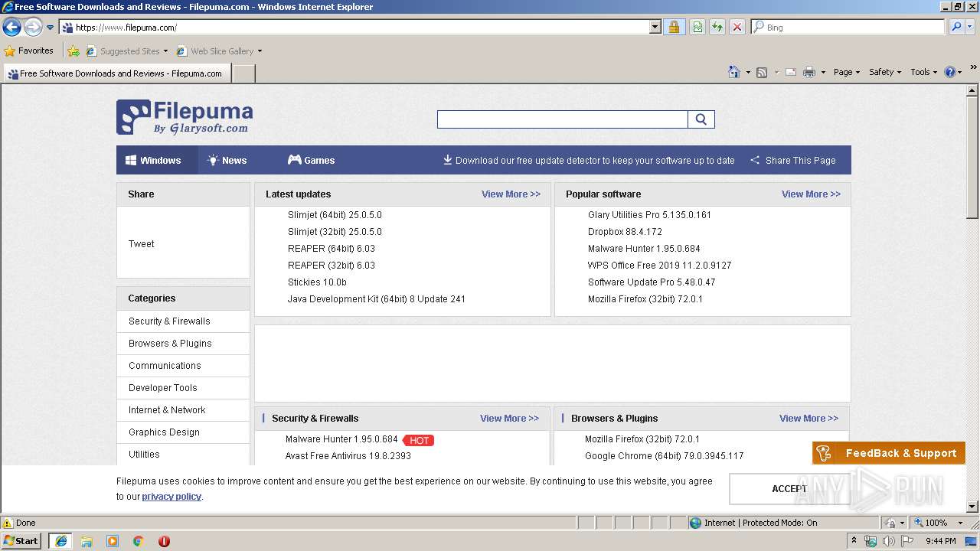Select Developer Tools category
The image size is (980, 551).
coord(163,388)
